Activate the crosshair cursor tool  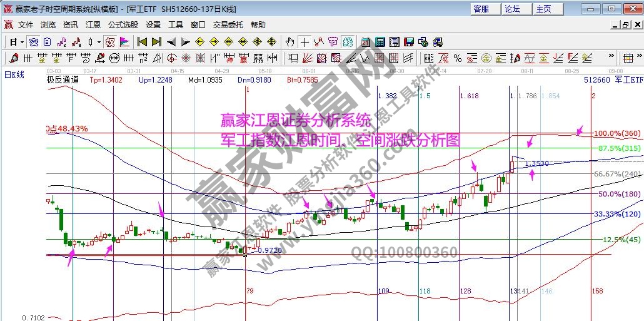pos(304,42)
